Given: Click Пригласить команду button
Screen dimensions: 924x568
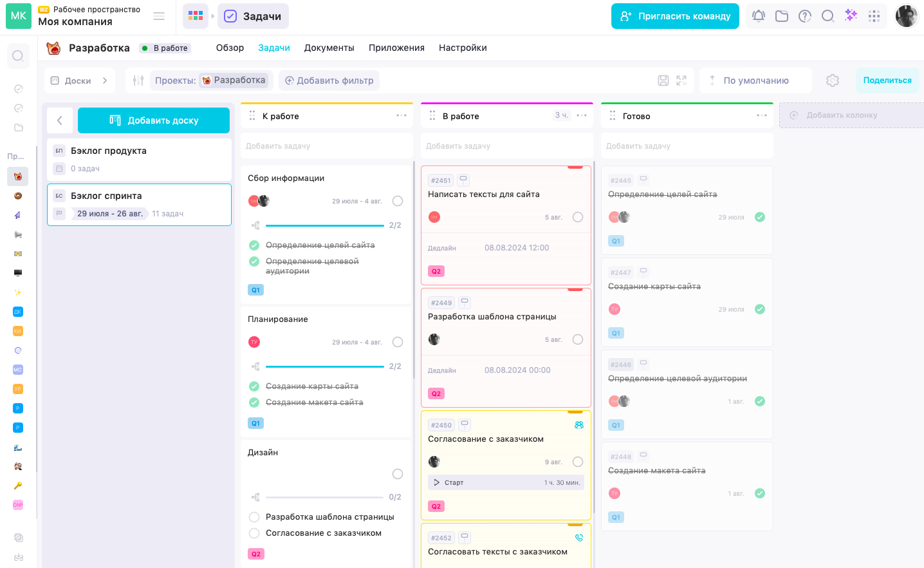Looking at the screenshot, I should tap(675, 16).
